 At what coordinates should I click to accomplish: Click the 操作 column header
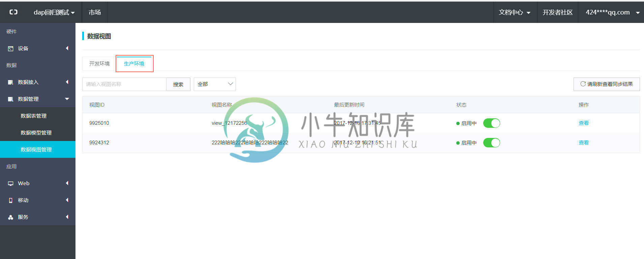(584, 105)
